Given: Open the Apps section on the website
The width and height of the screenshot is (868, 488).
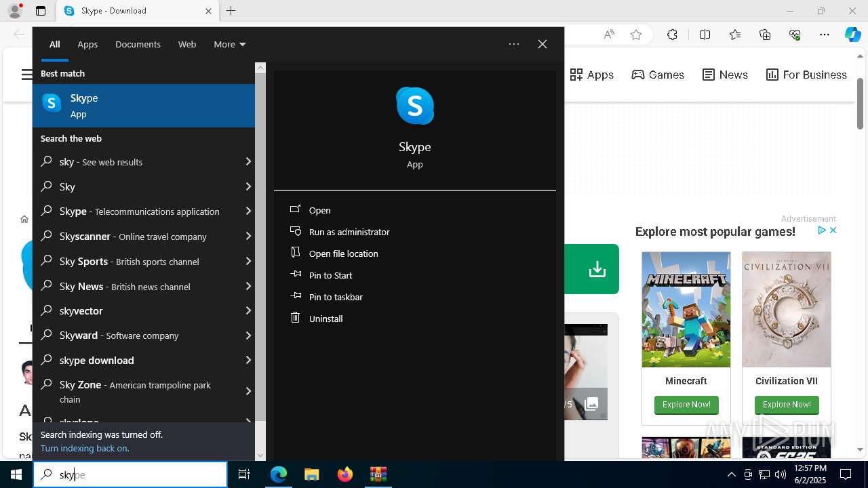Looking at the screenshot, I should pos(592,75).
